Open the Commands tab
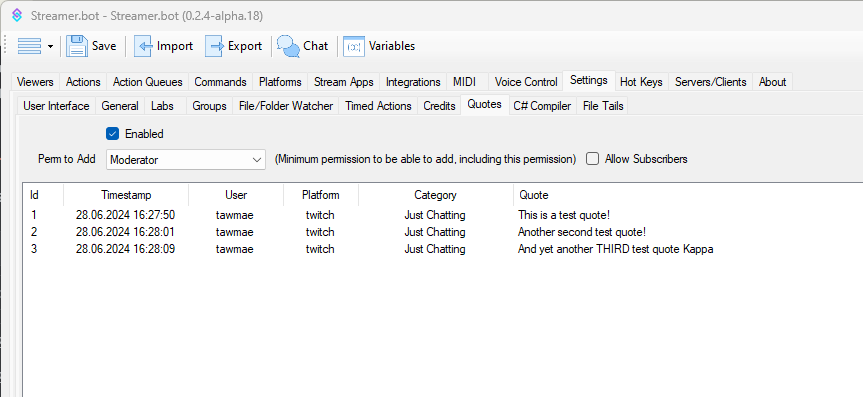Image resolution: width=863 pixels, height=397 pixels. [220, 82]
